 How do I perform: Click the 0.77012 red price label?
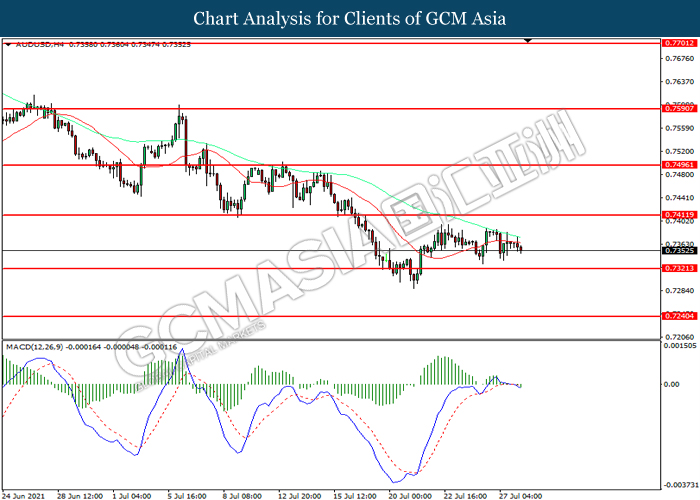(x=679, y=43)
